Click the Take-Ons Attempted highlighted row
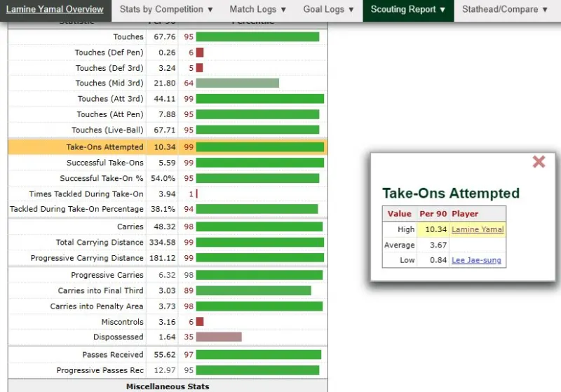The width and height of the screenshot is (561, 392). point(104,147)
